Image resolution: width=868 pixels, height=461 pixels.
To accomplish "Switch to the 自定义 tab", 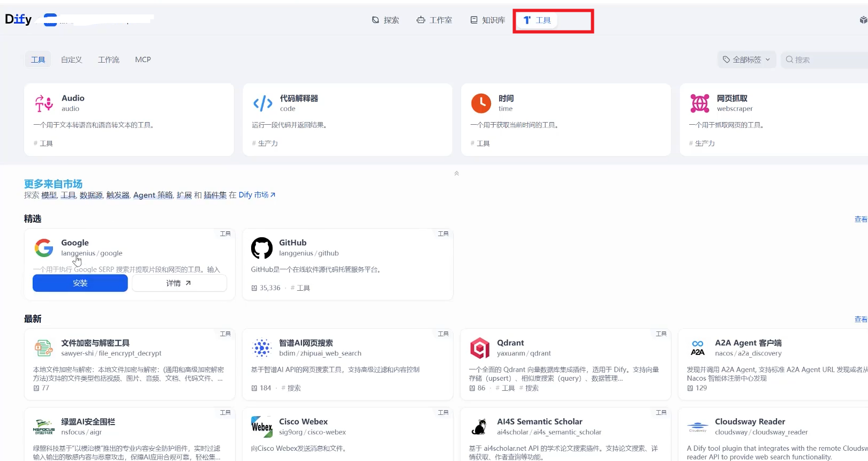I will pos(71,59).
